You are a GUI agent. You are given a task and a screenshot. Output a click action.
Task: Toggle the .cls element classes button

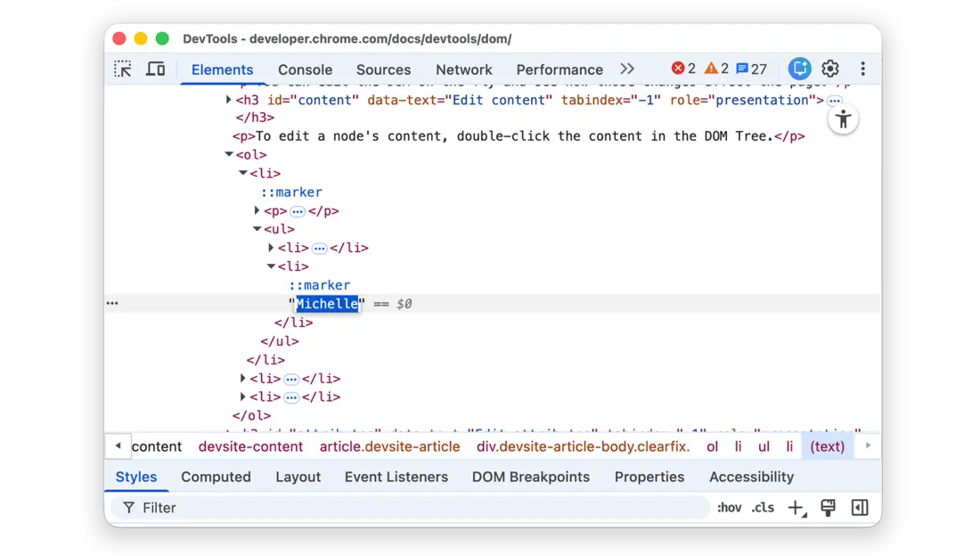pyautogui.click(x=763, y=508)
